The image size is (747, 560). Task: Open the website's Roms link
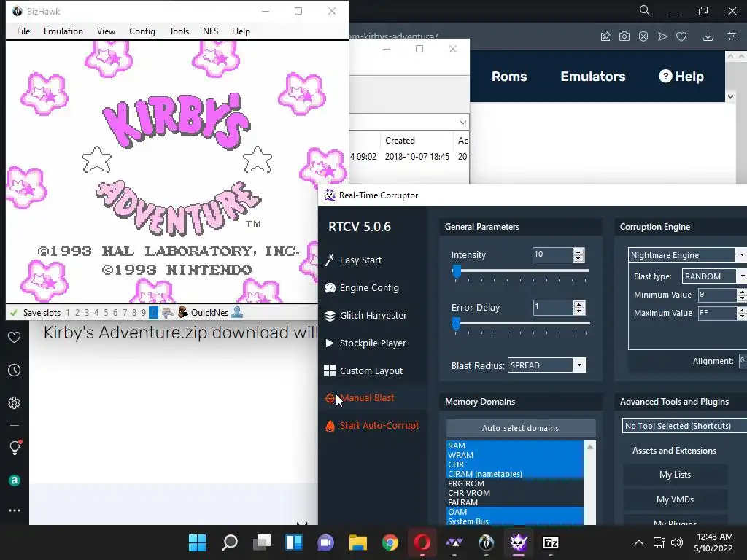tap(509, 76)
